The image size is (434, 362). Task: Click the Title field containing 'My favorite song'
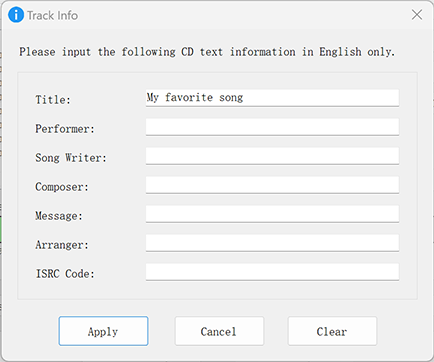coord(272,98)
